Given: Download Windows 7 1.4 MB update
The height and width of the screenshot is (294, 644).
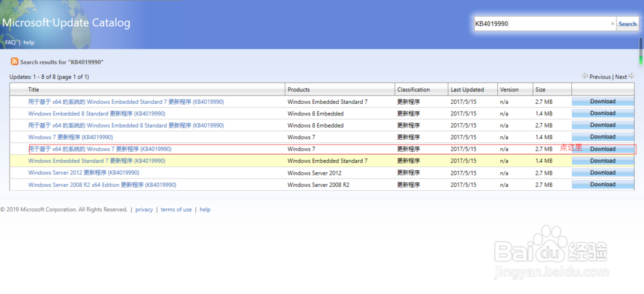Looking at the screenshot, I should pyautogui.click(x=603, y=137).
